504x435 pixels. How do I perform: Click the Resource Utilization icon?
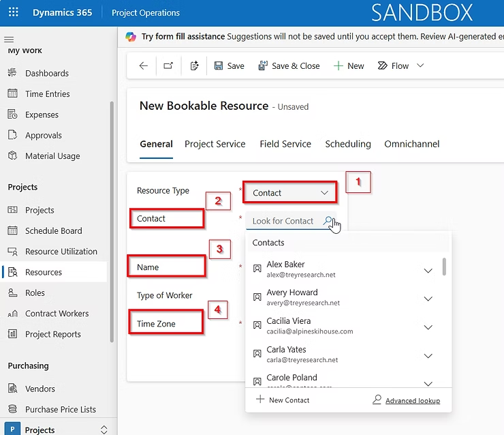pyautogui.click(x=12, y=252)
